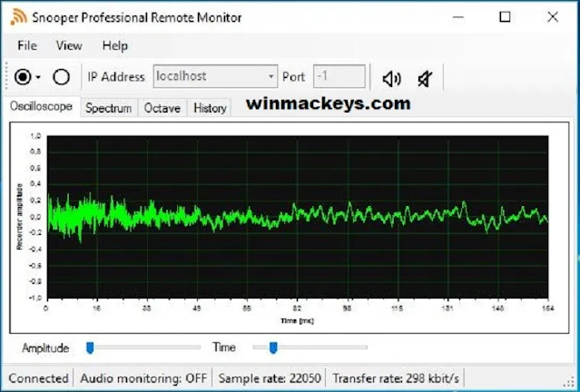Open the File menu
This screenshot has width=580, height=392.
coord(27,45)
